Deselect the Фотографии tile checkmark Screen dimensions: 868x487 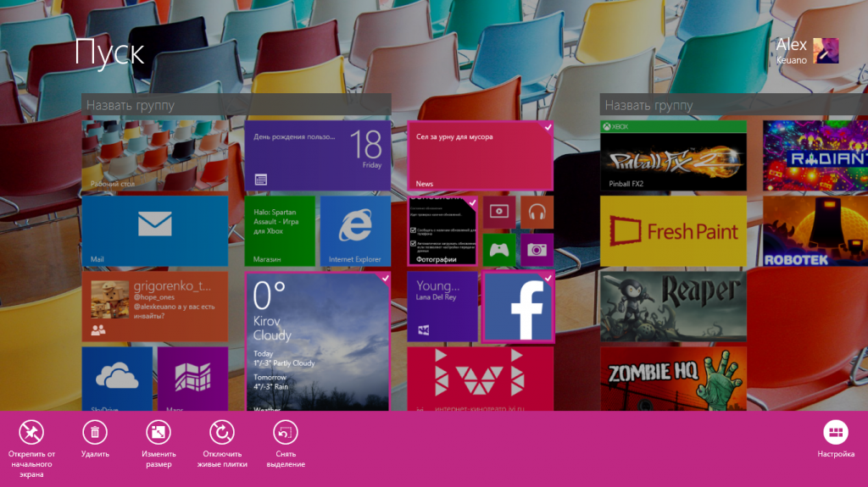471,202
